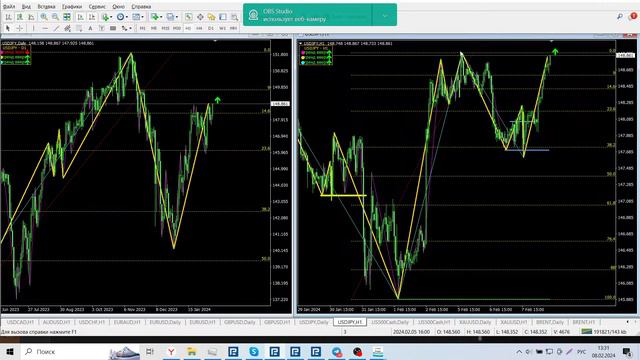Viewport: 640px width, 360px height.
Task: Activate the standard cursor mode
Action: click(8, 28)
